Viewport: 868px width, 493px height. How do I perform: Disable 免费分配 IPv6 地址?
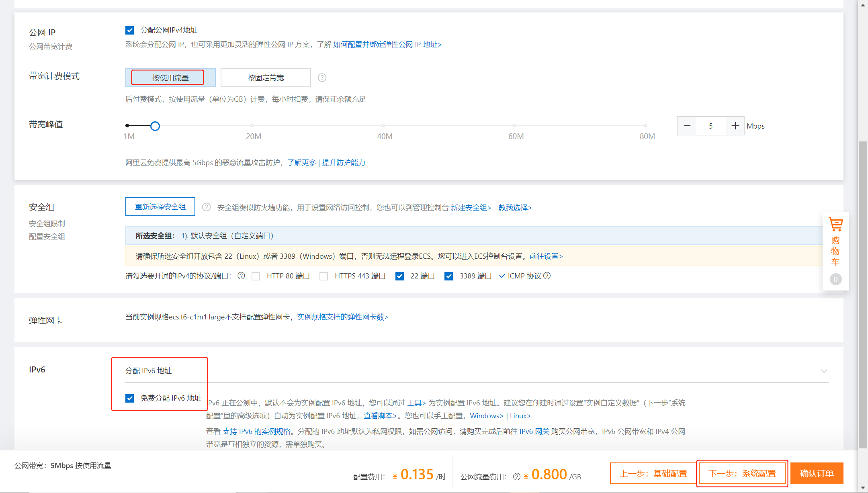(129, 398)
